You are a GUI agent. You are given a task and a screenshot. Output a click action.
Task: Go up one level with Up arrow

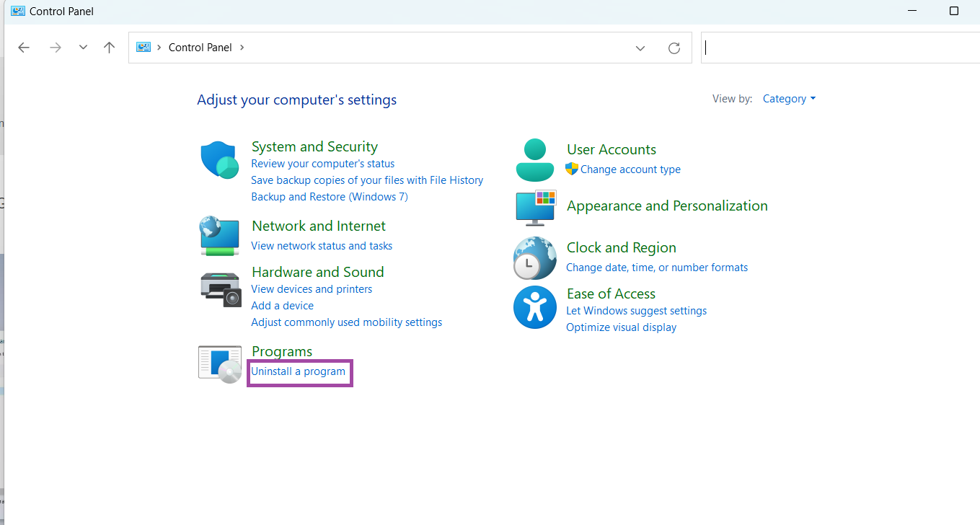(109, 48)
